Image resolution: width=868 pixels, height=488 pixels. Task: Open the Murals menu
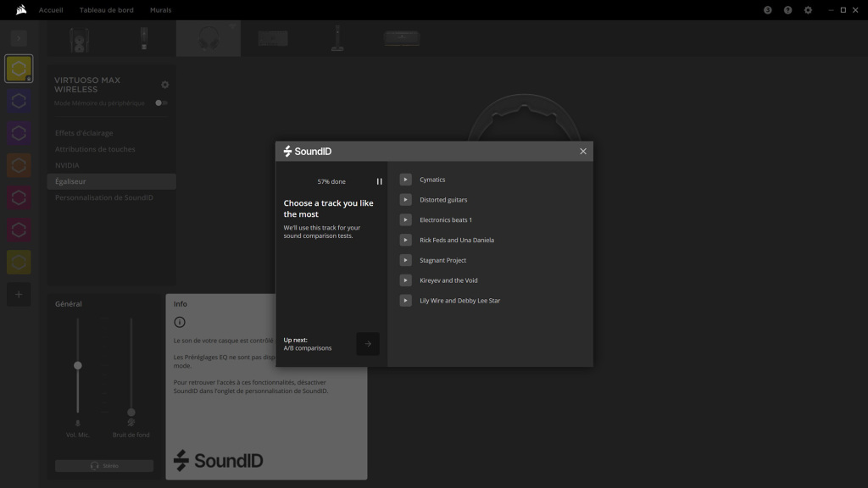pyautogui.click(x=160, y=10)
